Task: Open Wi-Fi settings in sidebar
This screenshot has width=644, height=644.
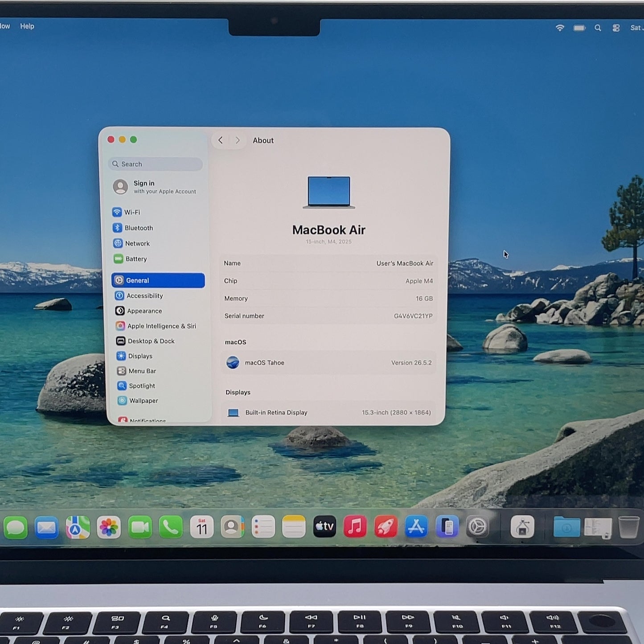Action: click(127, 212)
